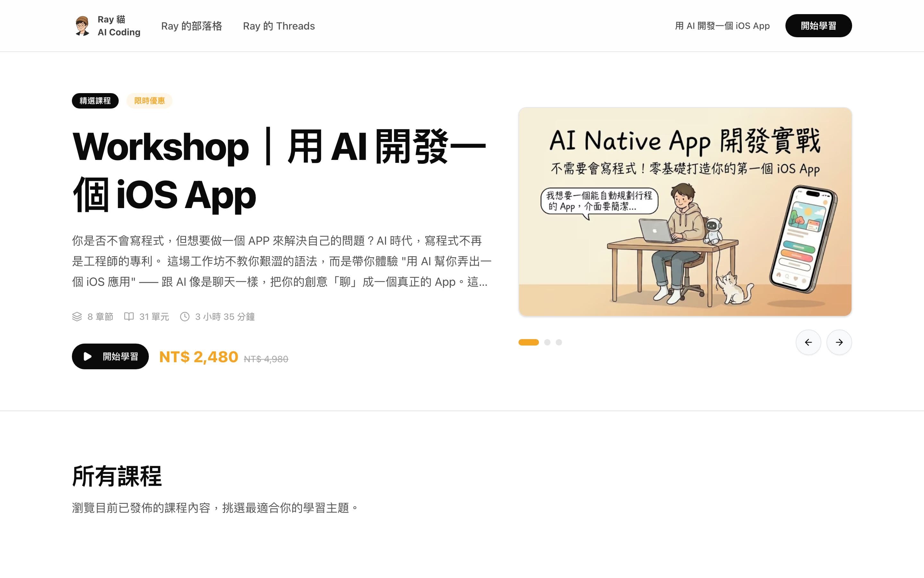Click the 所有課程 section heading

point(117,476)
